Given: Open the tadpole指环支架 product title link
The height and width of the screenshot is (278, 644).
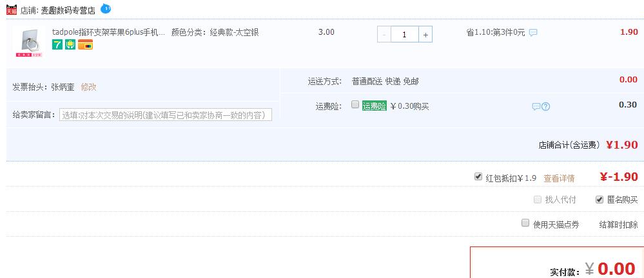Looking at the screenshot, I should point(108,32).
